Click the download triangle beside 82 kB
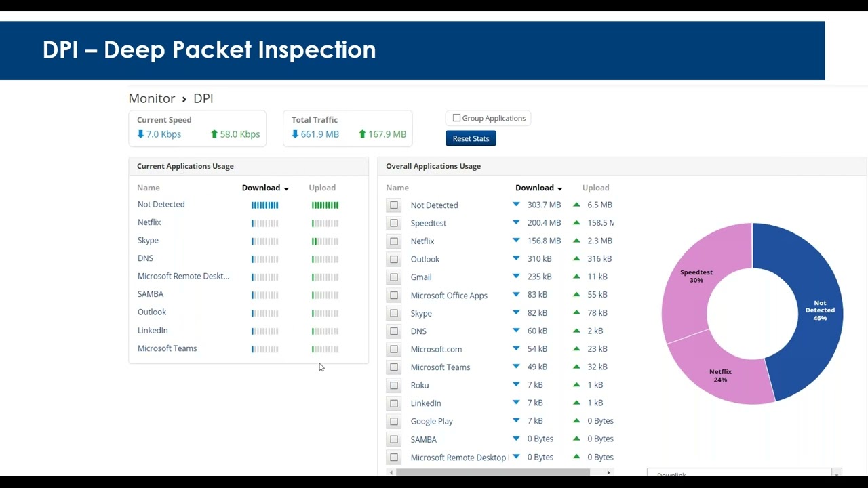This screenshot has height=488, width=868. pos(516,312)
